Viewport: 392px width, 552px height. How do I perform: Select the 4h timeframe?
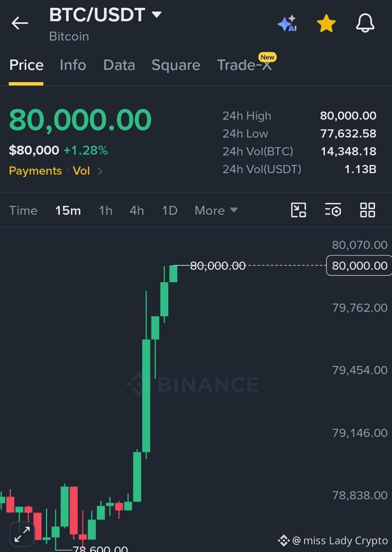click(x=137, y=210)
